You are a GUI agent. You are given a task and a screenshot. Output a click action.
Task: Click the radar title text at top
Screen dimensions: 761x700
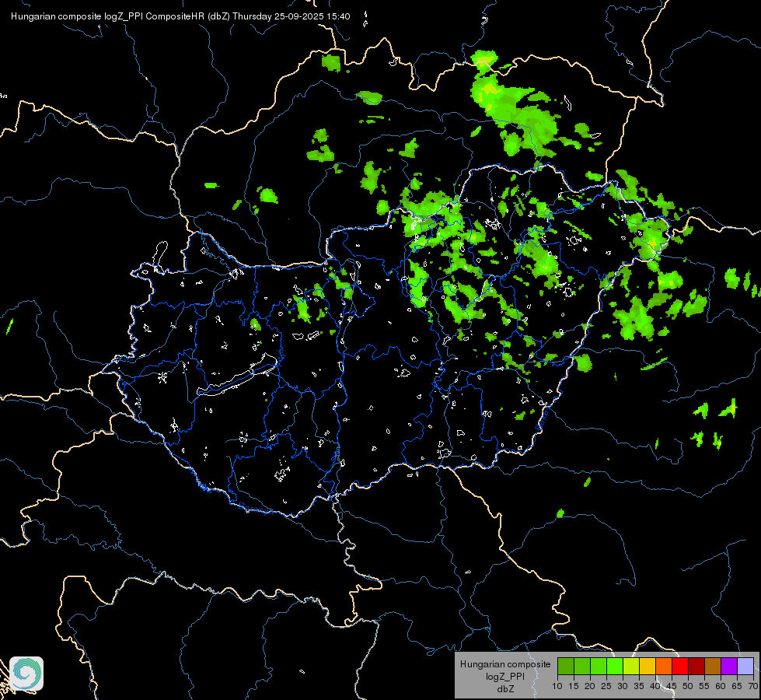click(180, 16)
